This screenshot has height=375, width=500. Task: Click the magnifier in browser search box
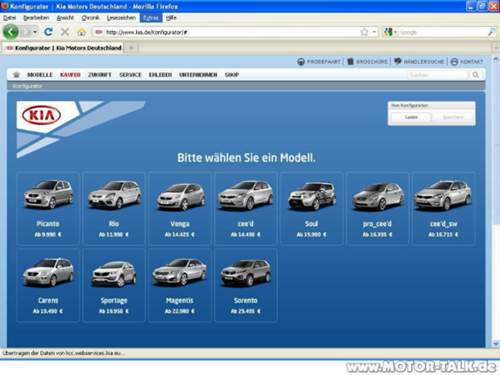(x=491, y=32)
